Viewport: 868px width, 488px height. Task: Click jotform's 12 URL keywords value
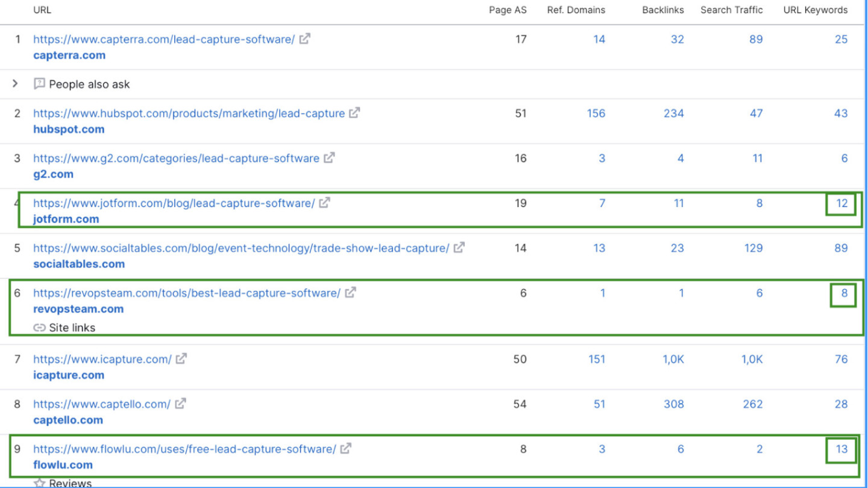842,203
